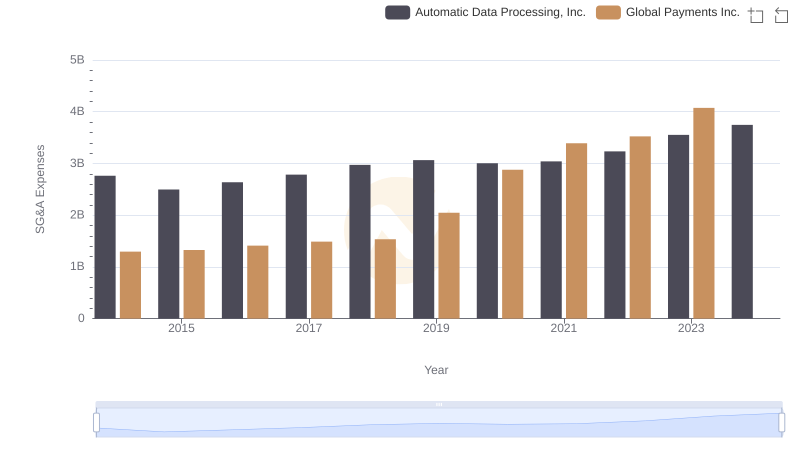Click the Year axis title
The image size is (800, 461).
436,370
